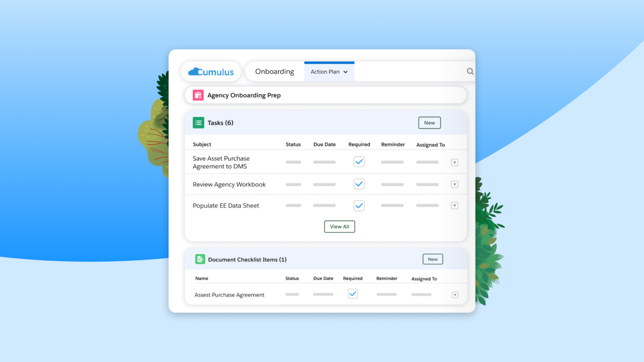Toggle Required checkbox for Populate EE Data Sheet

359,205
